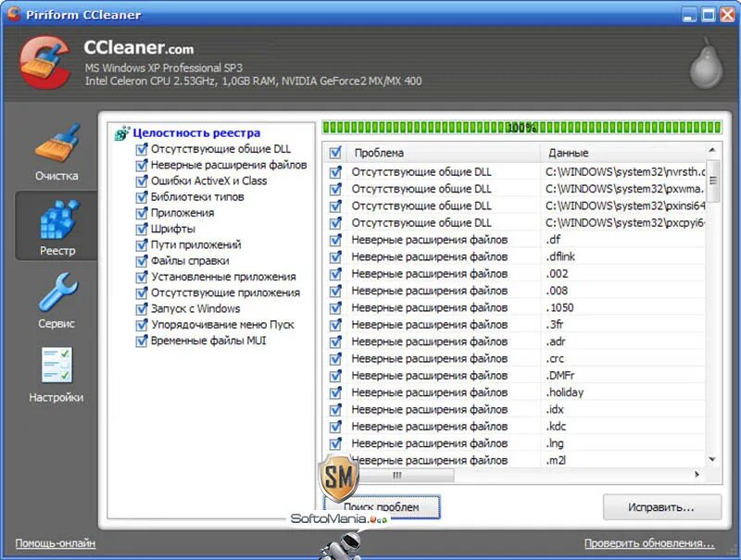Click the vertical scrollbar thumb
741x560 pixels.
[712, 180]
